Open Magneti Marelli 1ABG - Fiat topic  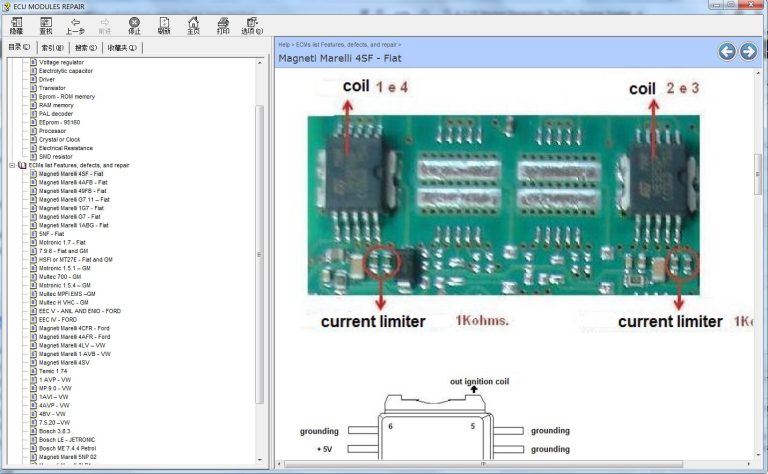[x=73, y=225]
